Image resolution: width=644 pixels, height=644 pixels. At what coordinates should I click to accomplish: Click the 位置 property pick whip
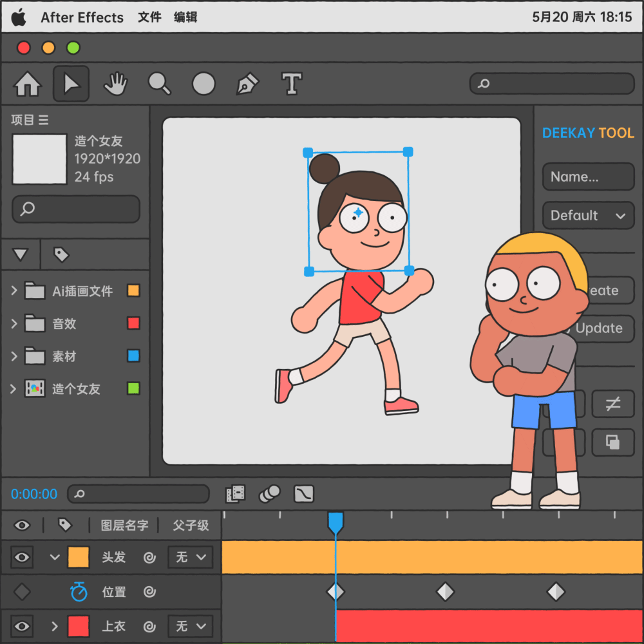pyautogui.click(x=149, y=592)
